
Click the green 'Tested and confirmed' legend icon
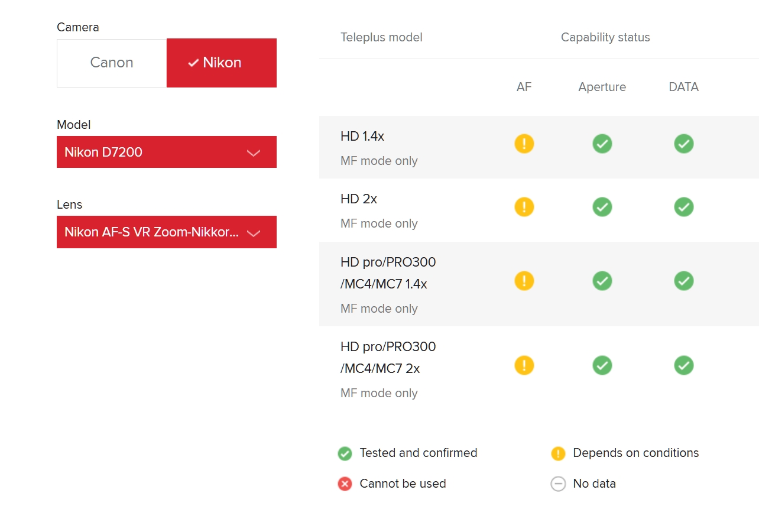(x=345, y=453)
